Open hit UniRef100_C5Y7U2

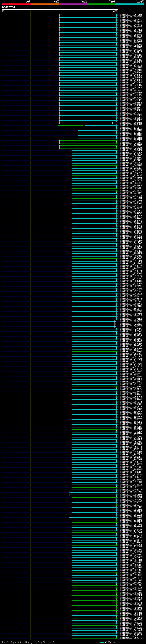[131, 68]
